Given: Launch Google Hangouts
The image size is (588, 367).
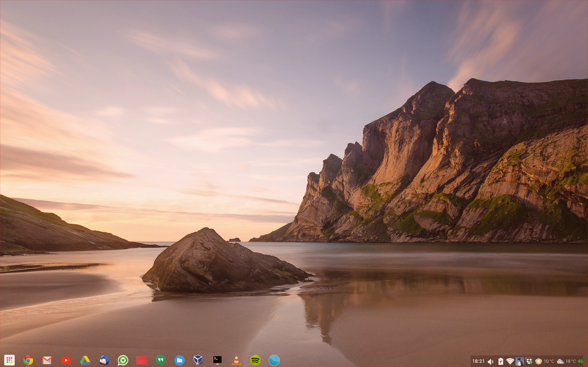Looking at the screenshot, I should click(161, 360).
